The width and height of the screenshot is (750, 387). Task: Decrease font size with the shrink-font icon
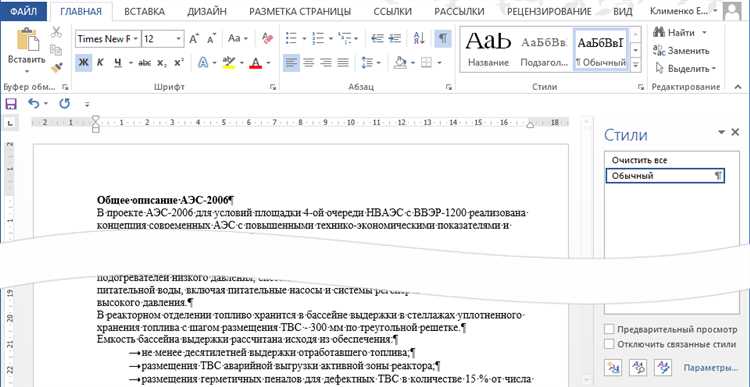(x=211, y=39)
